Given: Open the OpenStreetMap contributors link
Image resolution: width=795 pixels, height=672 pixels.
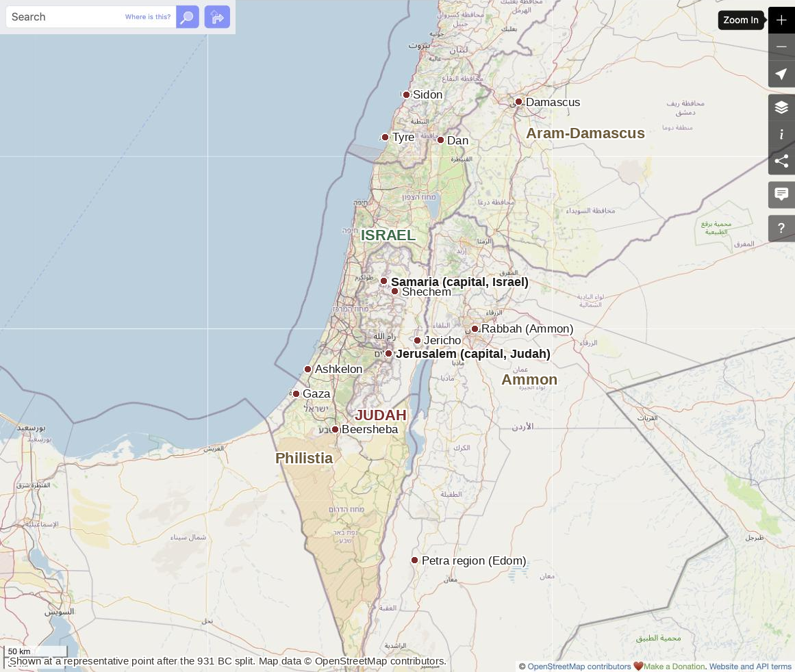Looking at the screenshot, I should [579, 667].
